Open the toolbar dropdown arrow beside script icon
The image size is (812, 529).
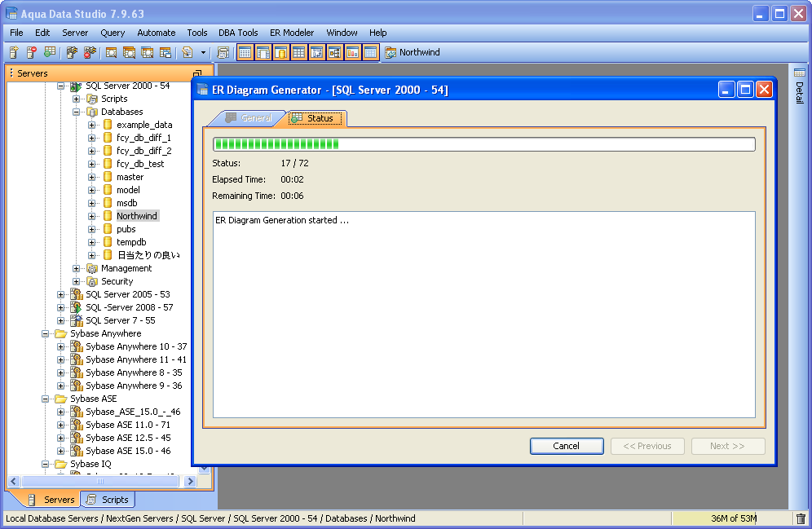(203, 52)
